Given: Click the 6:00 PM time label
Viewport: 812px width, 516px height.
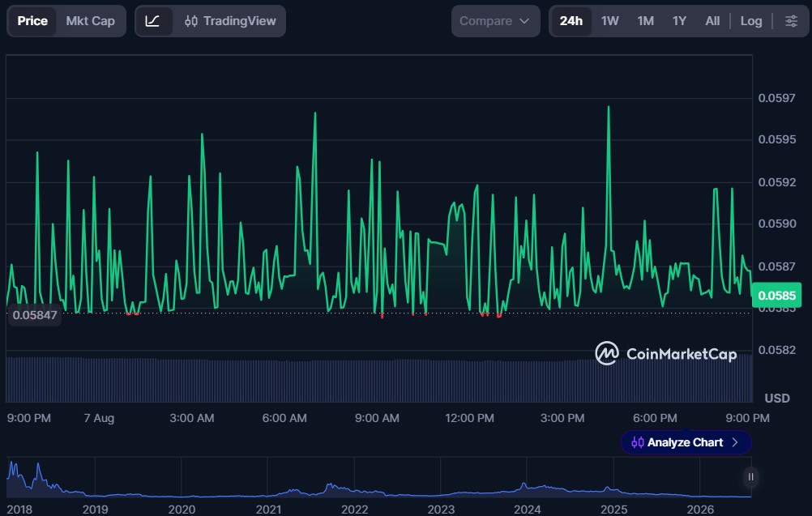Looking at the screenshot, I should (x=655, y=418).
